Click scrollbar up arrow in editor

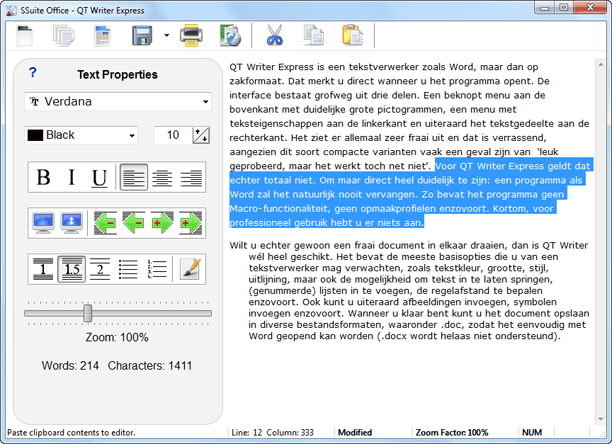(600, 65)
